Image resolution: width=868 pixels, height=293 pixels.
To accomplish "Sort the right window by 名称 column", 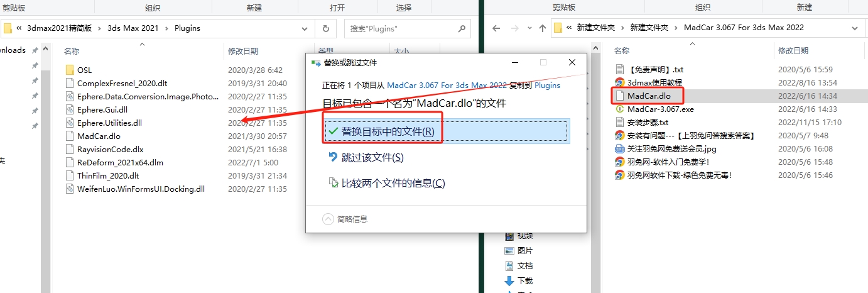I will pos(622,50).
